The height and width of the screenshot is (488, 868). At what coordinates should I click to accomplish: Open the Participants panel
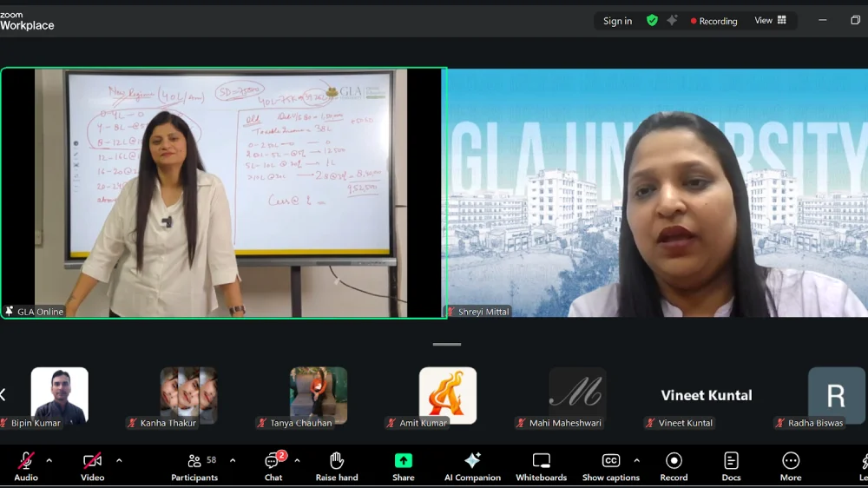tap(194, 465)
